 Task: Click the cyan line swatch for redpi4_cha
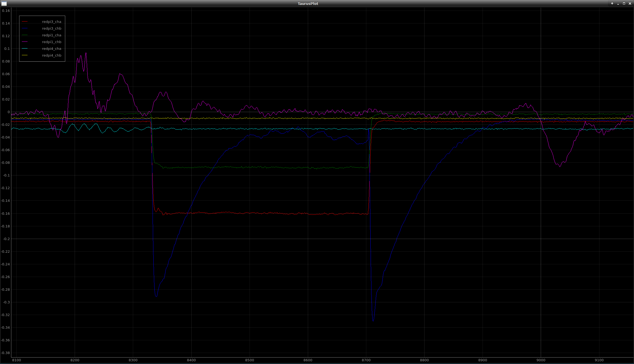[x=25, y=48]
